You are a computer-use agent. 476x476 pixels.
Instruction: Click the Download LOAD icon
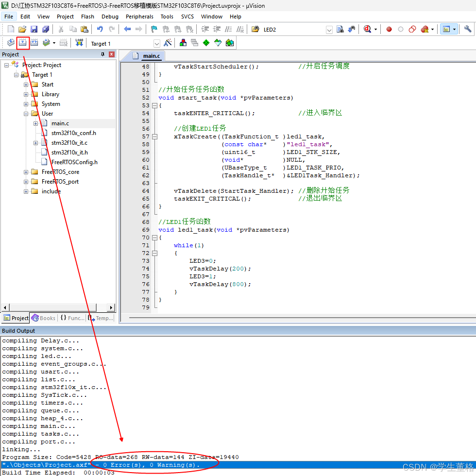pos(79,43)
